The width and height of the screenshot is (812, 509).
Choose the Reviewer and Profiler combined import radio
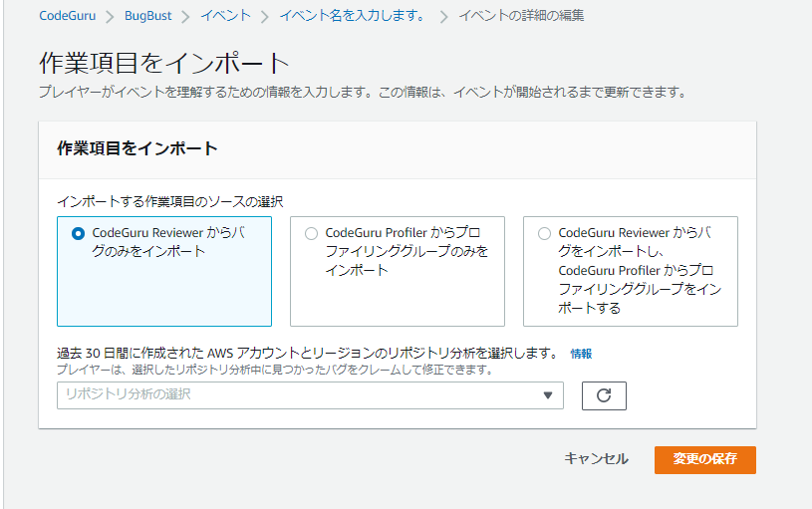(x=544, y=233)
